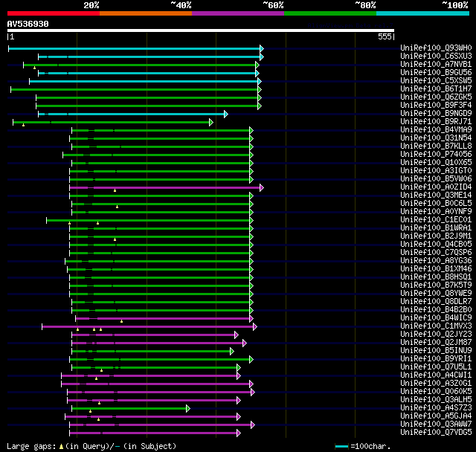Click the cyan alignment bar of UniRef100_B9GU56
Screen dimensions: 476x452
point(147,73)
